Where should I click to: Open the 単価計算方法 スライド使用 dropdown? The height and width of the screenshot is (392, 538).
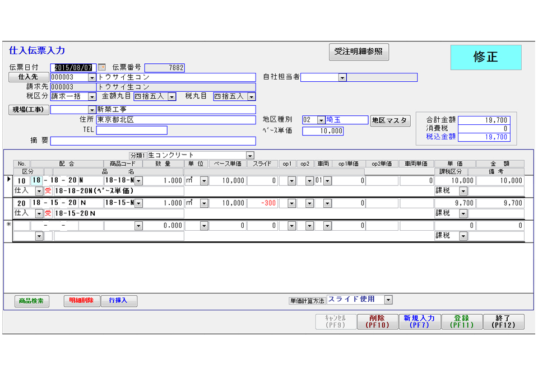tap(388, 300)
